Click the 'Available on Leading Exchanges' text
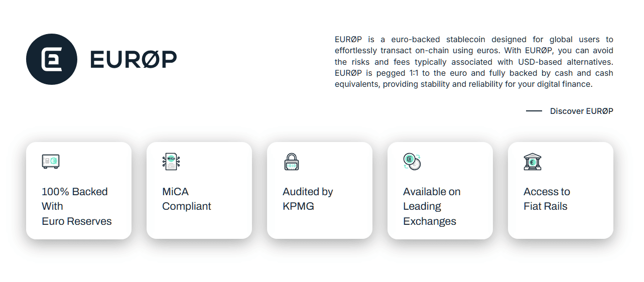644x282 pixels. (x=432, y=206)
